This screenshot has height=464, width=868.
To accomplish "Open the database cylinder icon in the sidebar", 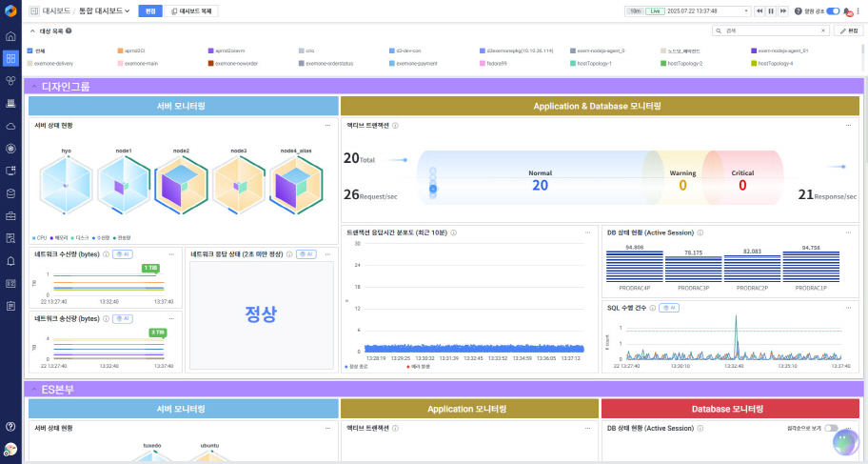I will (x=10, y=193).
